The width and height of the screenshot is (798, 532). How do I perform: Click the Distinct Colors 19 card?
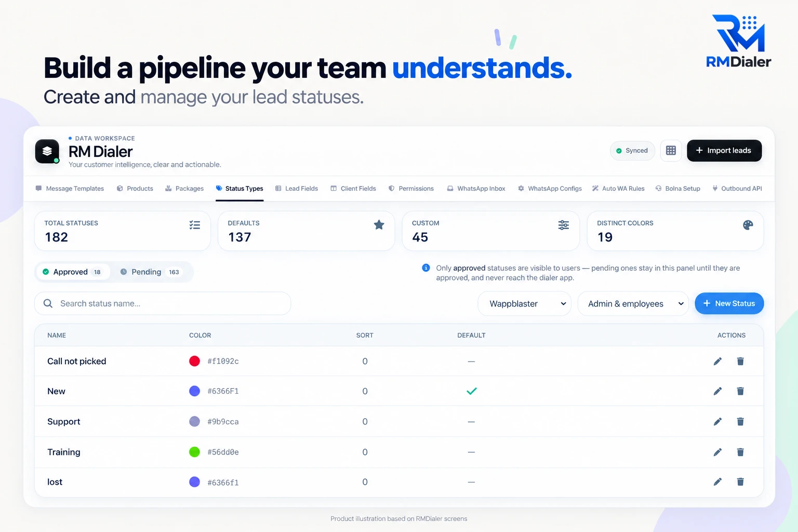pyautogui.click(x=675, y=231)
